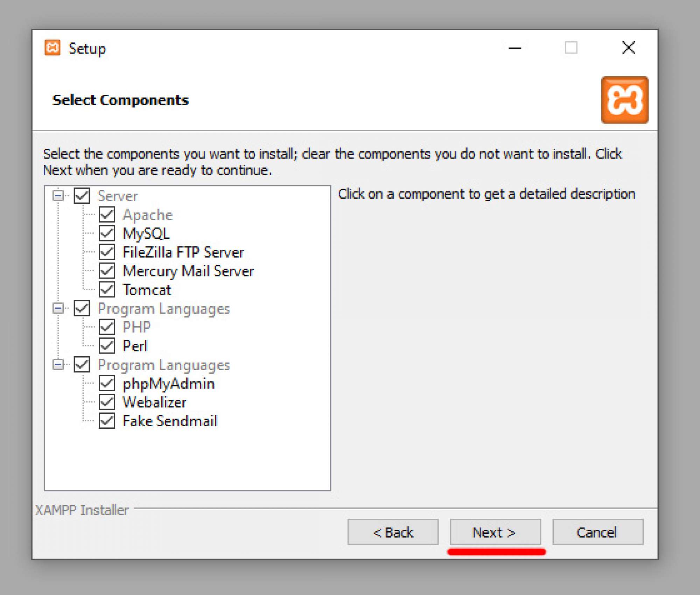Select the Webalizer label for description
Viewport: 700px width, 595px height.
(x=154, y=402)
